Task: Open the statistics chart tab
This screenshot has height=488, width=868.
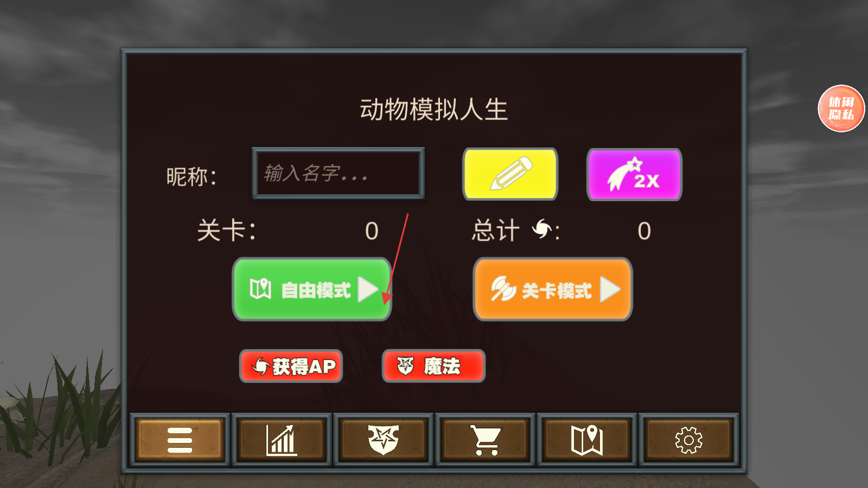Action: tap(282, 440)
